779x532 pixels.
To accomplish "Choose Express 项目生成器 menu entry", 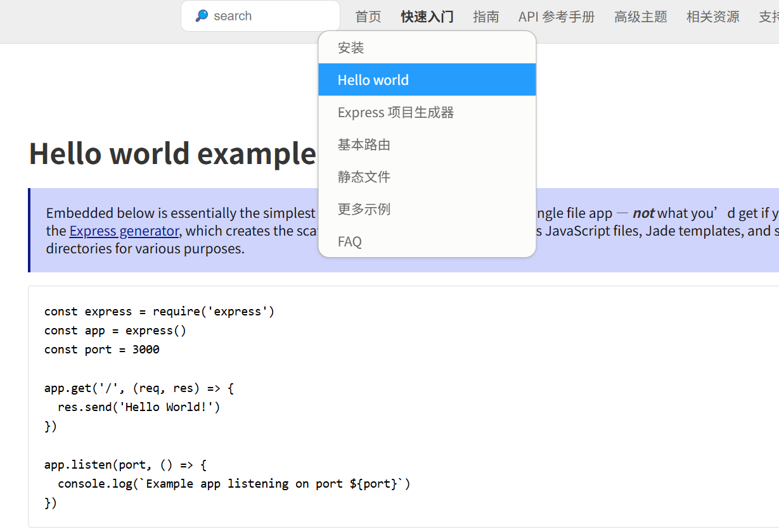I will tap(427, 112).
